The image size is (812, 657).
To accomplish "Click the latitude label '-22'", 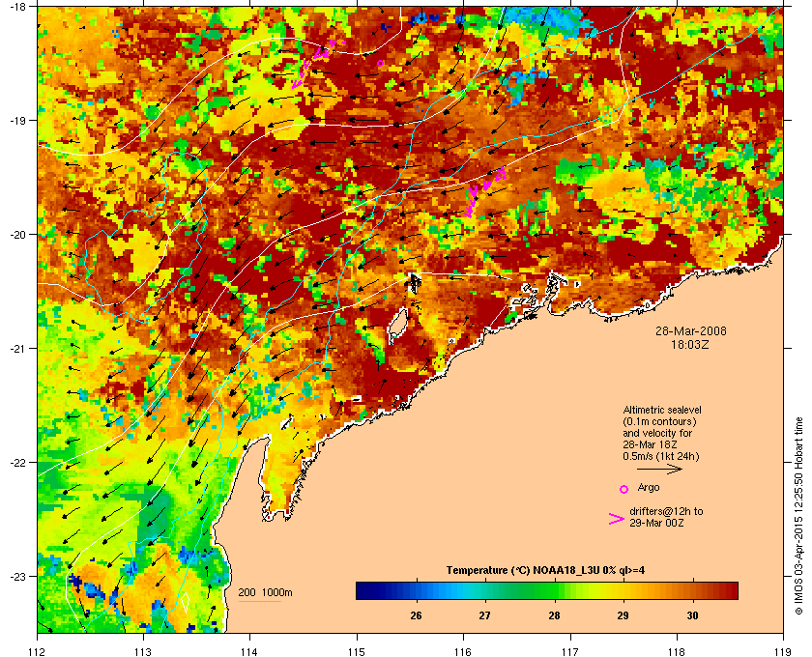I will click(x=17, y=463).
